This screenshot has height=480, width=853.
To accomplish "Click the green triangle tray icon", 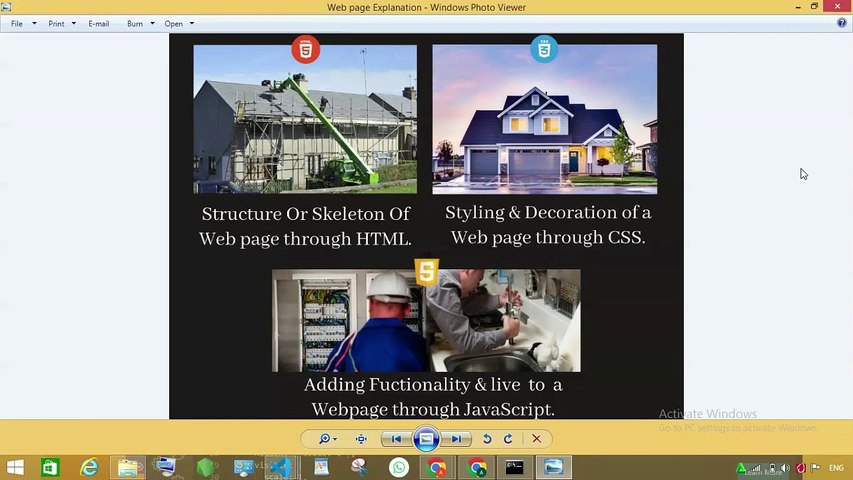I will point(741,467).
